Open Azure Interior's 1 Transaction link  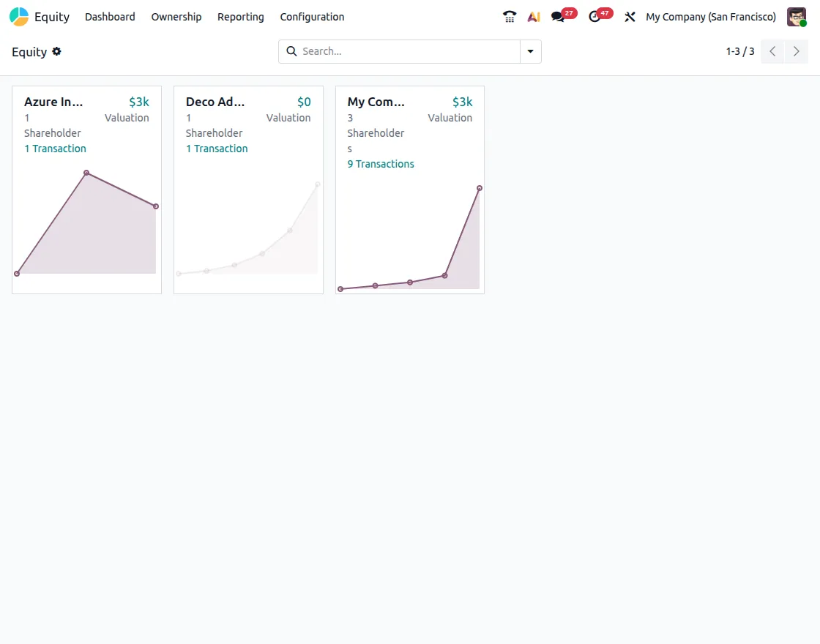(55, 149)
